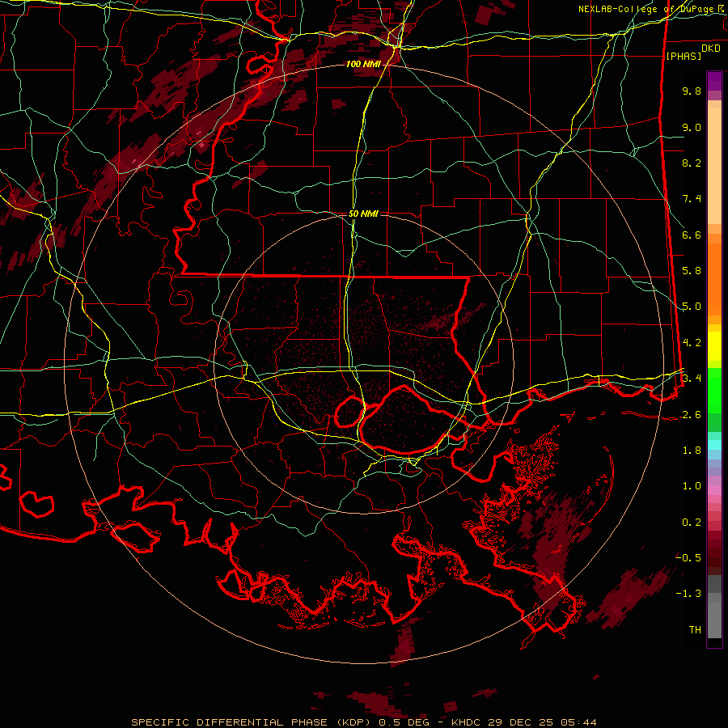Click the "[PHAS]" units label above the legend
Image resolution: width=728 pixels, height=728 pixels.
(684, 57)
